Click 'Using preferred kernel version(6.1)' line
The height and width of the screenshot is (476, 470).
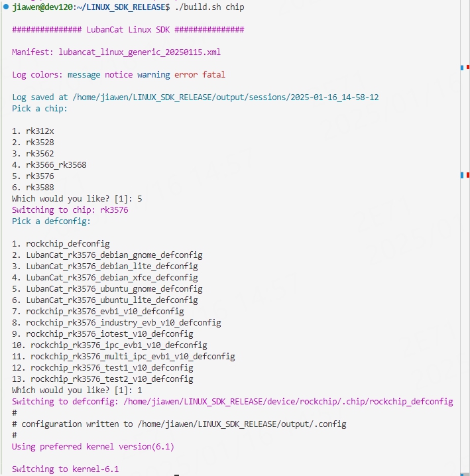click(x=93, y=447)
